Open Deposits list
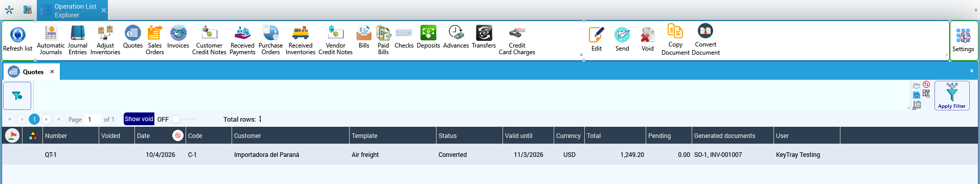Screen dimensions: 980x184 [428, 37]
